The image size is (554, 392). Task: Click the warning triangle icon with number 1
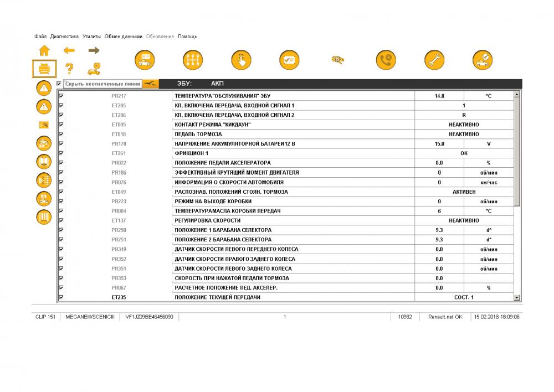click(44, 107)
